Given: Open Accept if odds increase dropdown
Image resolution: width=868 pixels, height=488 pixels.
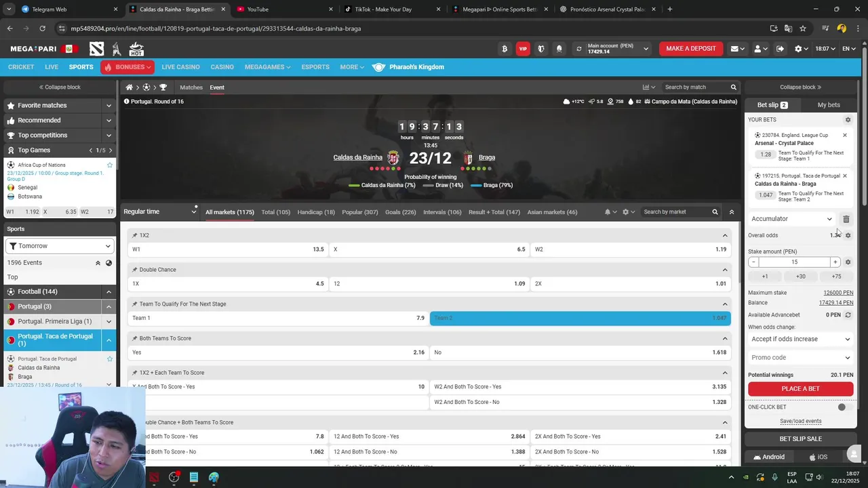Looking at the screenshot, I should (800, 339).
